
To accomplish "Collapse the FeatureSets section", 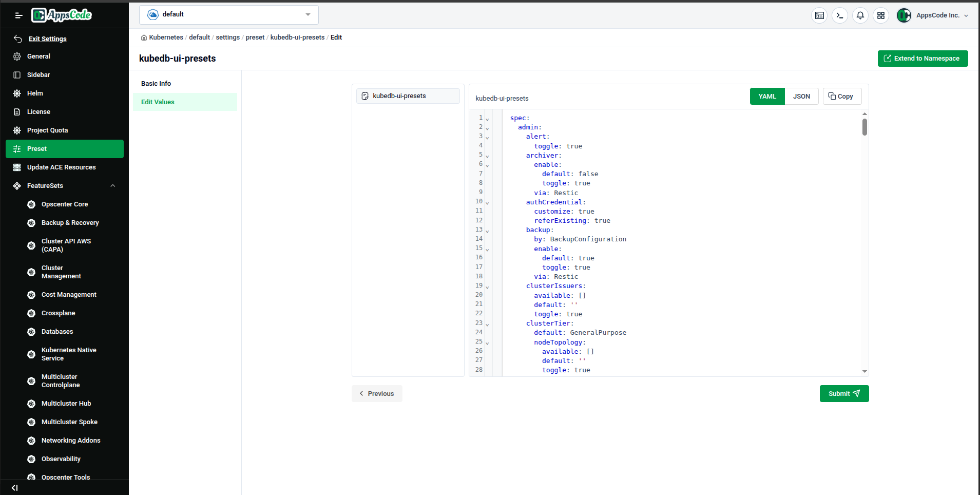I will (x=112, y=185).
